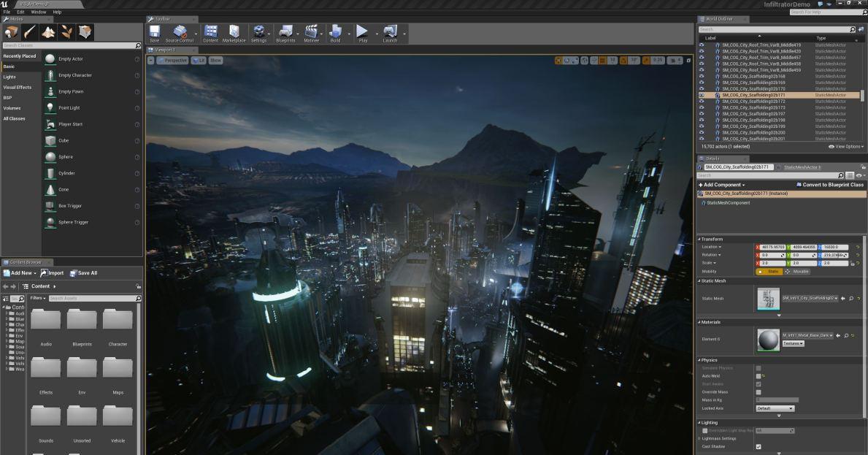
Task: Click Save All in Content Browser
Action: click(x=84, y=273)
